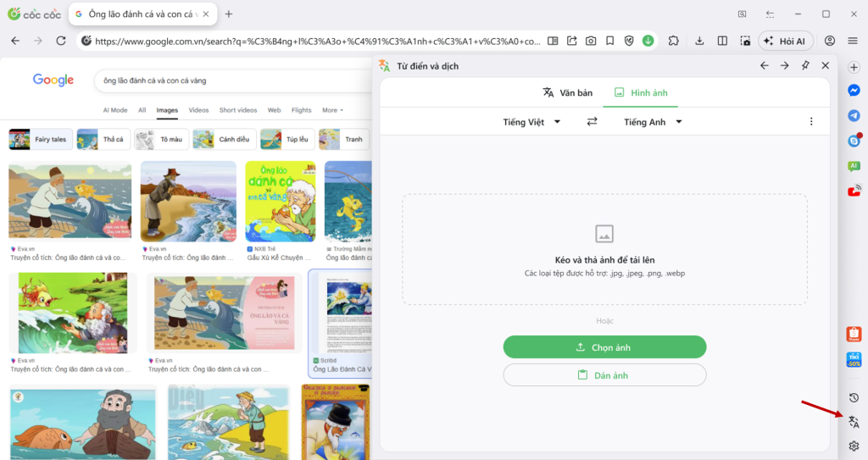868x460 pixels.
Task: Add a new app to the sidebar
Action: click(854, 67)
